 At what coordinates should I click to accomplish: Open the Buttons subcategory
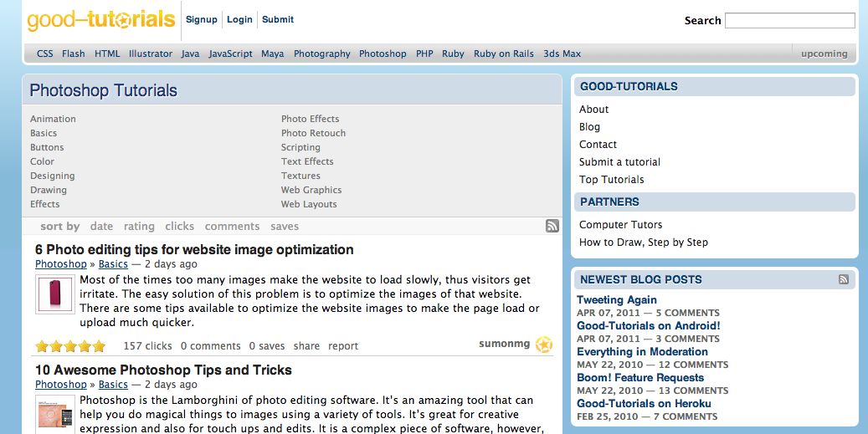click(x=47, y=147)
